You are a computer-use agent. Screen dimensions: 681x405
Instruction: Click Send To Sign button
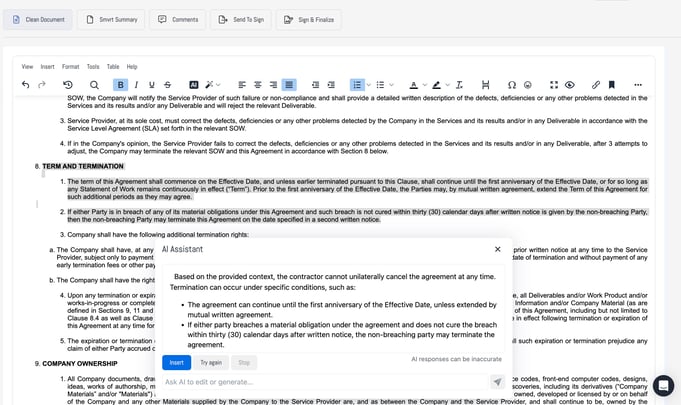click(x=241, y=20)
